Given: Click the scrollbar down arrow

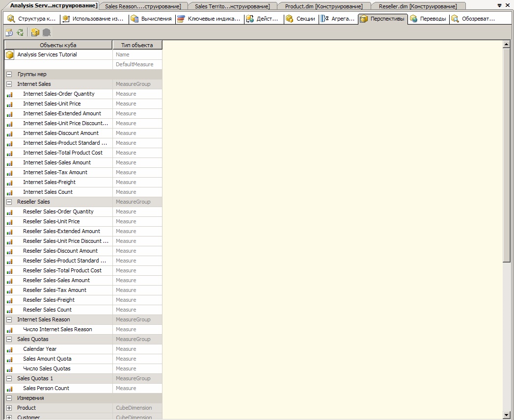Looking at the screenshot, I should tap(507, 415).
